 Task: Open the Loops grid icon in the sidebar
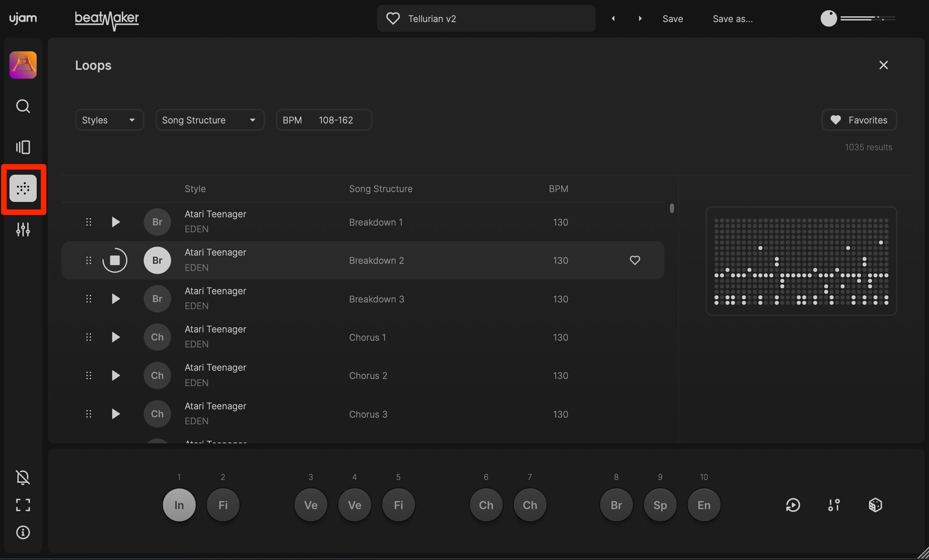click(23, 189)
